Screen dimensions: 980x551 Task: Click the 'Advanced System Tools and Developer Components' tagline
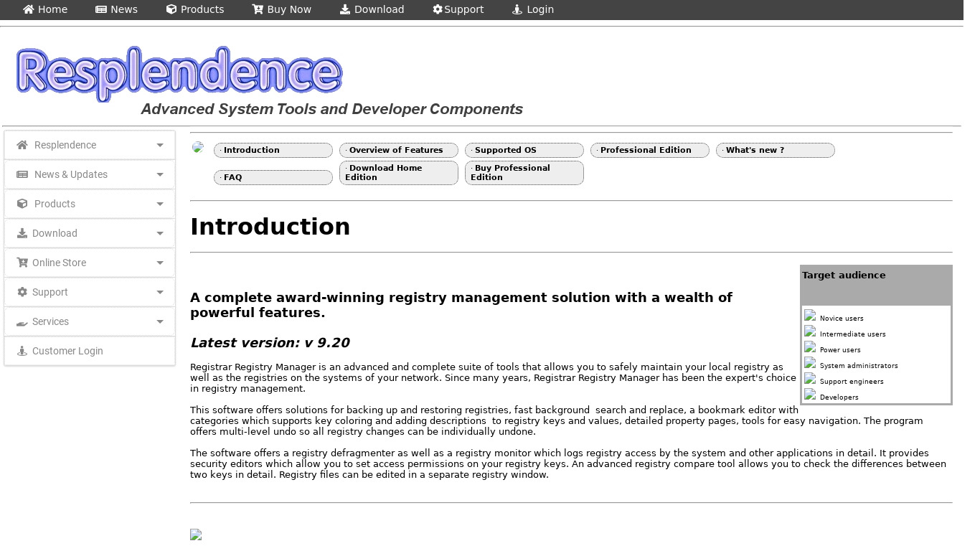point(331,109)
